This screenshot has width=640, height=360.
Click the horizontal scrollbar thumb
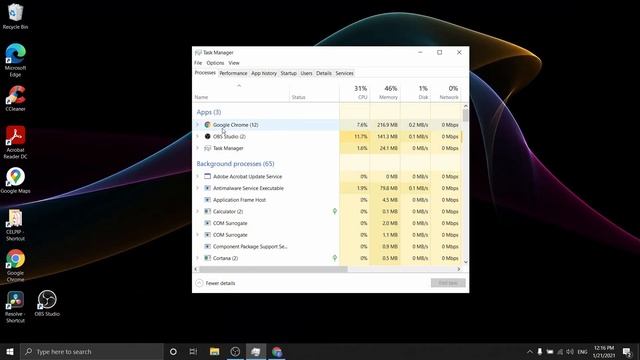pyautogui.click(x=273, y=269)
